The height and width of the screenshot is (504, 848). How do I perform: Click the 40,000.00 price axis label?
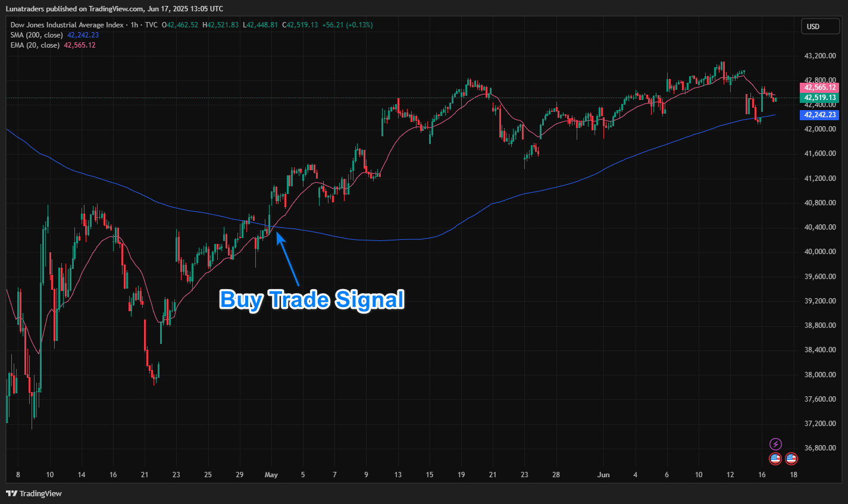coord(820,252)
